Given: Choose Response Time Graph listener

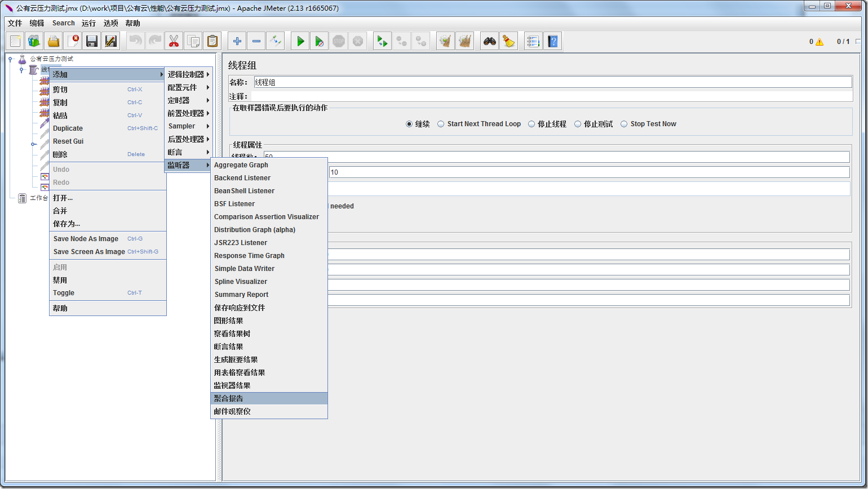Looking at the screenshot, I should (269, 256).
